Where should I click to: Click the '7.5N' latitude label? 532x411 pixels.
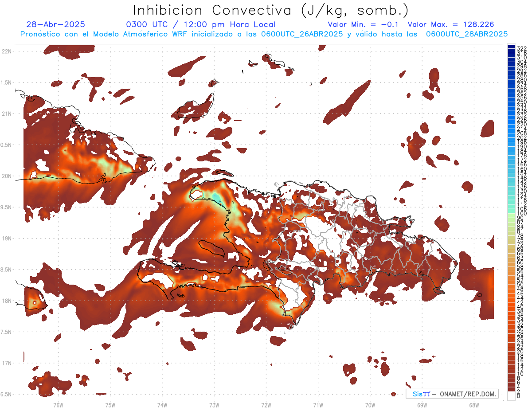[7, 332]
